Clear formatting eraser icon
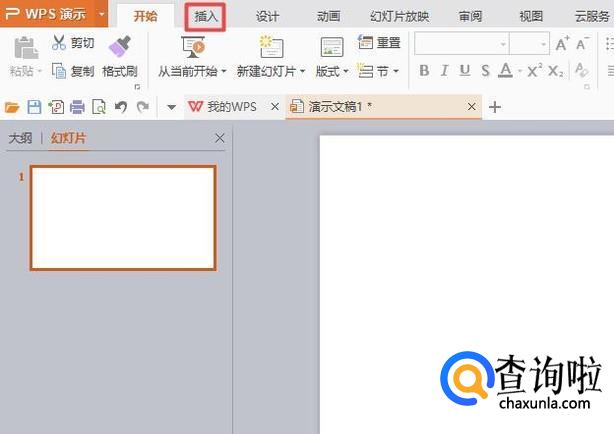614x434 pixels. pyautogui.click(x=581, y=71)
